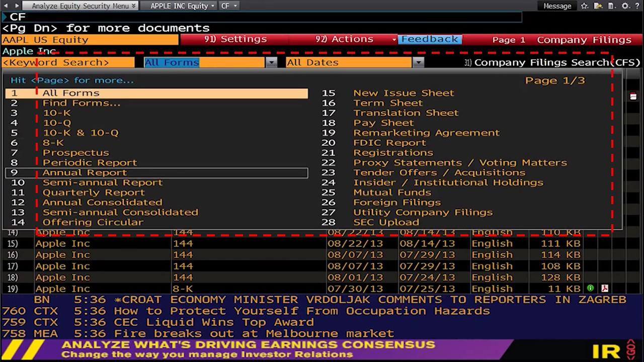Pick Prospectus from form list
This screenshot has height=362, width=644.
point(75,153)
